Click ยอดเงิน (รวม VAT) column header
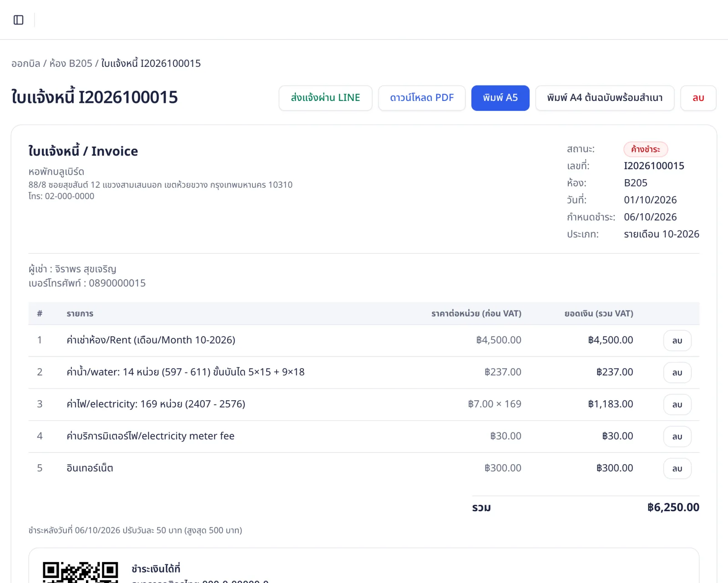 [x=599, y=313]
